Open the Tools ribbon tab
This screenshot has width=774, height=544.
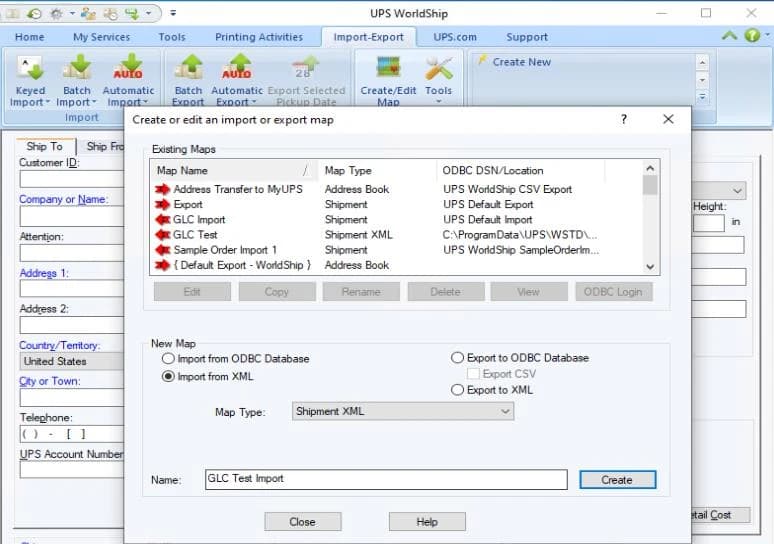[172, 37]
